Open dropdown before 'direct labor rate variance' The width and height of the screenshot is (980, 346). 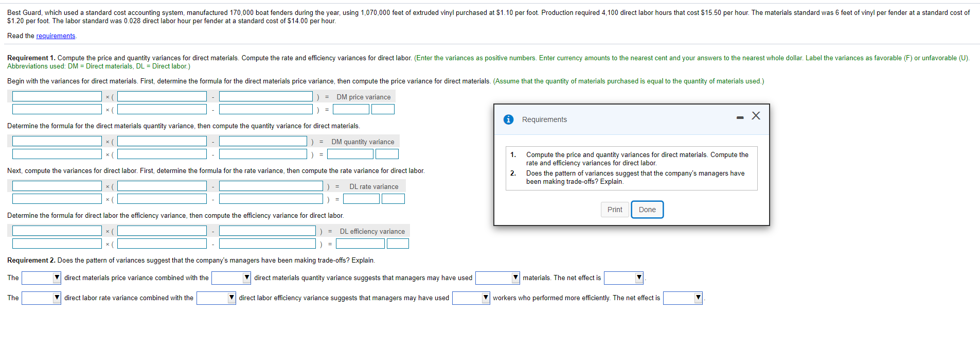click(x=41, y=298)
